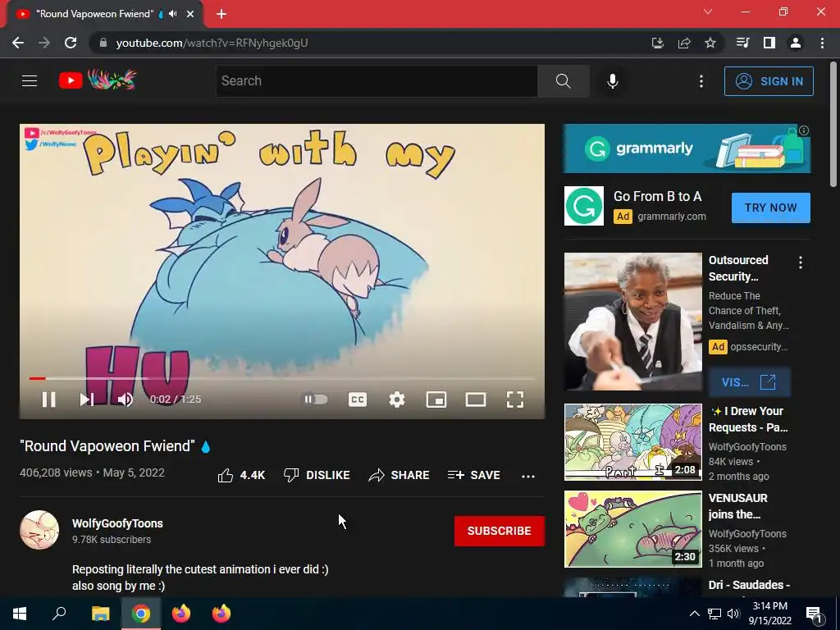Screen dimensions: 840x630
Task: Click TRY NOW on Grammarly ad
Action: pos(771,208)
